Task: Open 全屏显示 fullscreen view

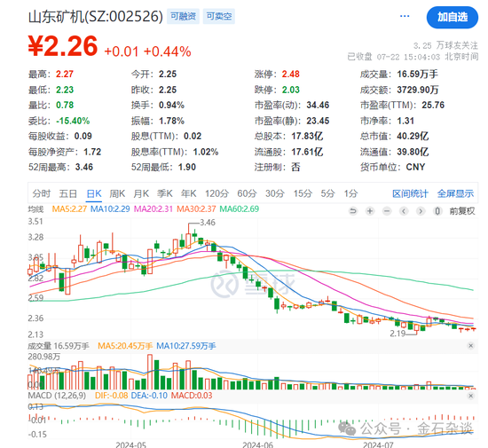Action: coord(455,193)
